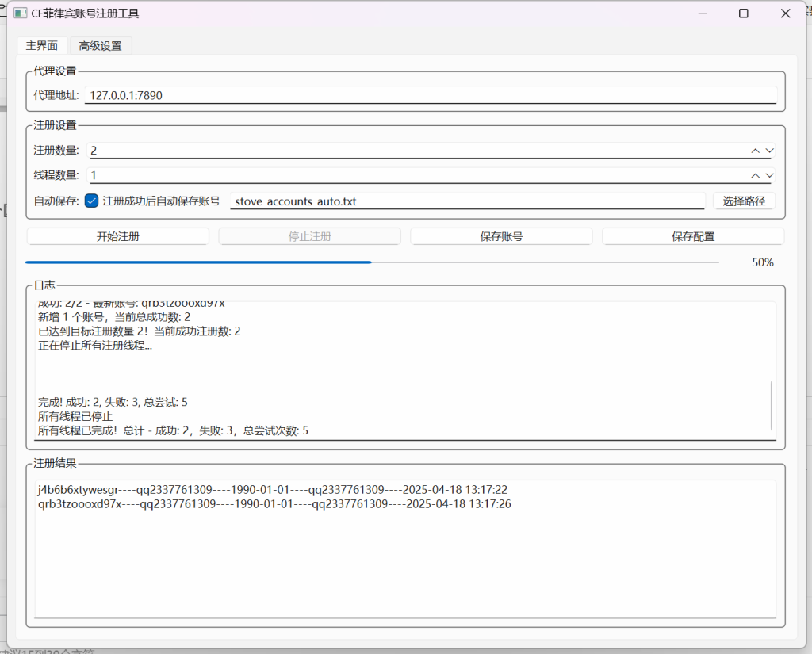
Task: Click the 50% progress label
Action: coord(763,262)
